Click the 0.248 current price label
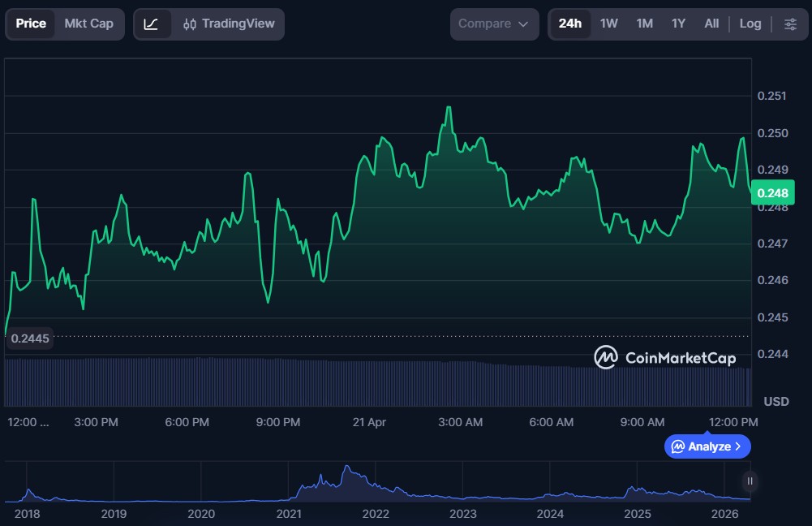The width and height of the screenshot is (812, 526). tap(772, 193)
